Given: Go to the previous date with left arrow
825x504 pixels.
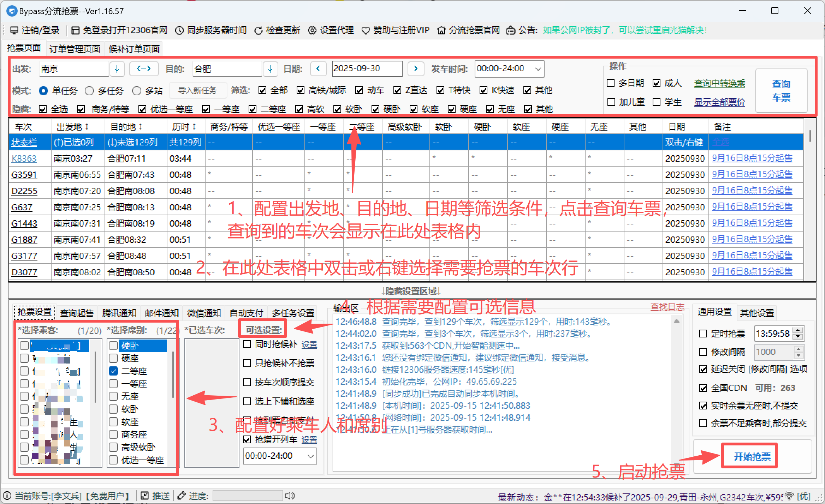Looking at the screenshot, I should point(318,68).
